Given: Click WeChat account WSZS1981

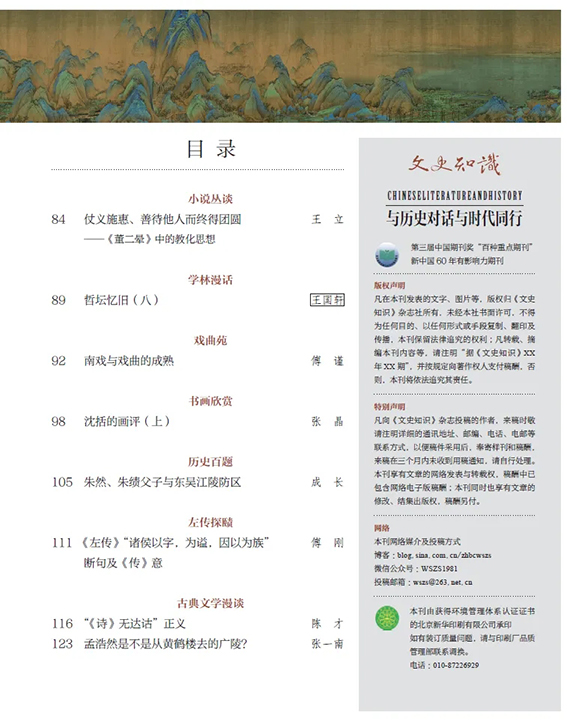Looking at the screenshot, I should pos(439,568).
